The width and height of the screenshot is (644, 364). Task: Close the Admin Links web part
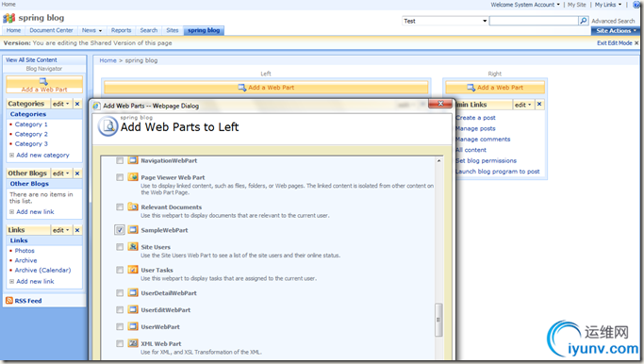click(539, 105)
